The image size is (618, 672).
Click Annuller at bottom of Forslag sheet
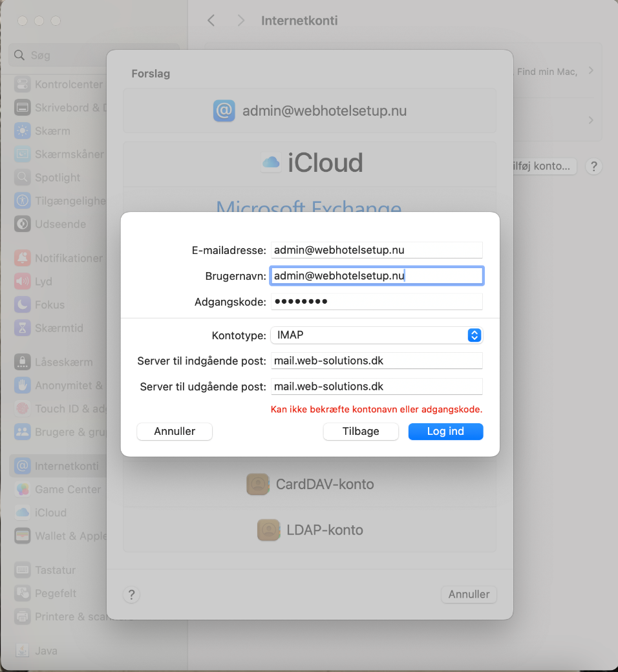pyautogui.click(x=469, y=594)
